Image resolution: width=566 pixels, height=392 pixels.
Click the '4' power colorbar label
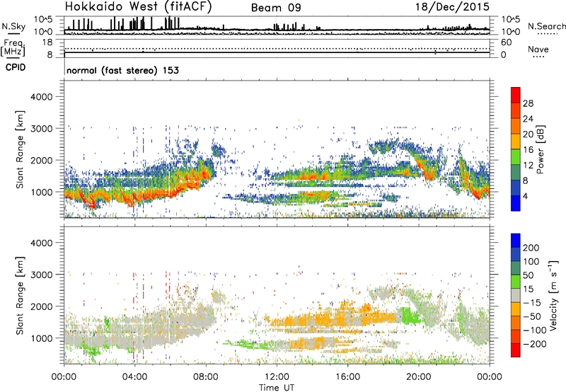[525, 196]
